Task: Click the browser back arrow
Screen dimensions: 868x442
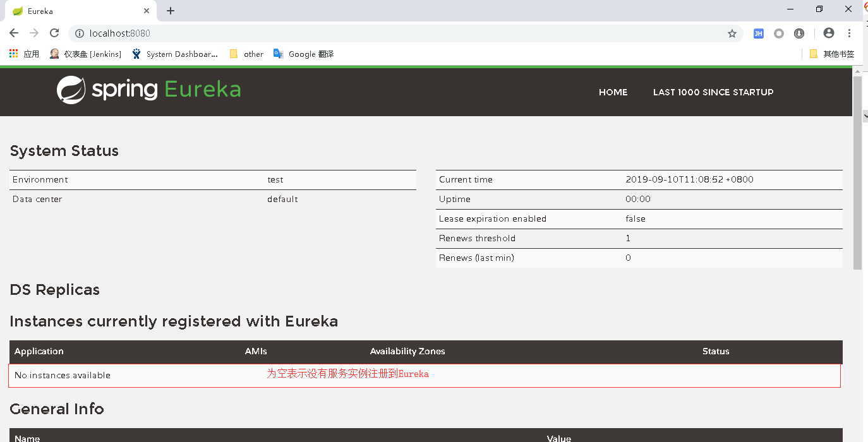Action: [x=14, y=33]
